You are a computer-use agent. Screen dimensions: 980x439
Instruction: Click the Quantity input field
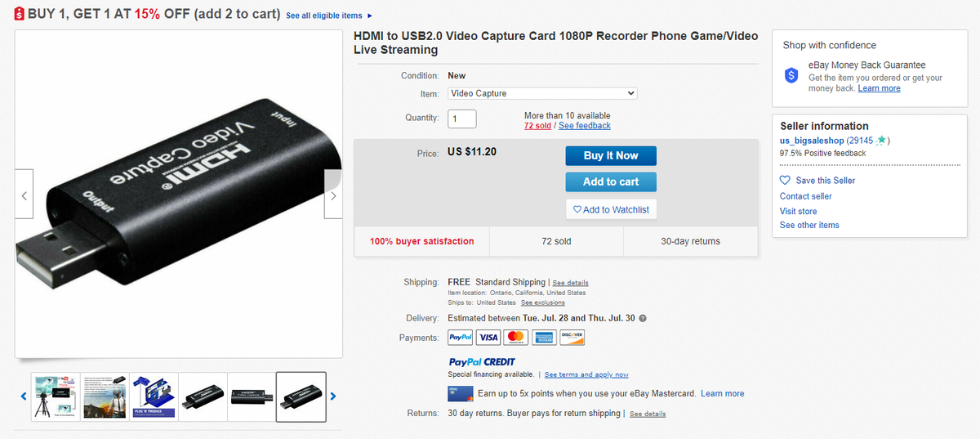462,118
